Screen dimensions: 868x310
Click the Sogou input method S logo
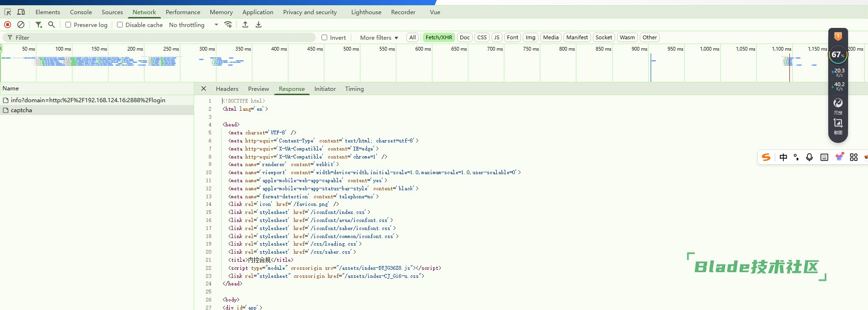coord(766,157)
